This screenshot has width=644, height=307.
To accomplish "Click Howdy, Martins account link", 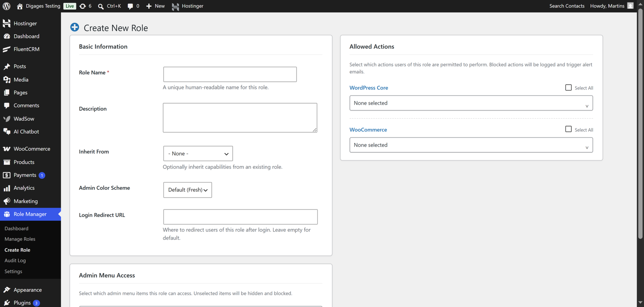I will [x=607, y=6].
